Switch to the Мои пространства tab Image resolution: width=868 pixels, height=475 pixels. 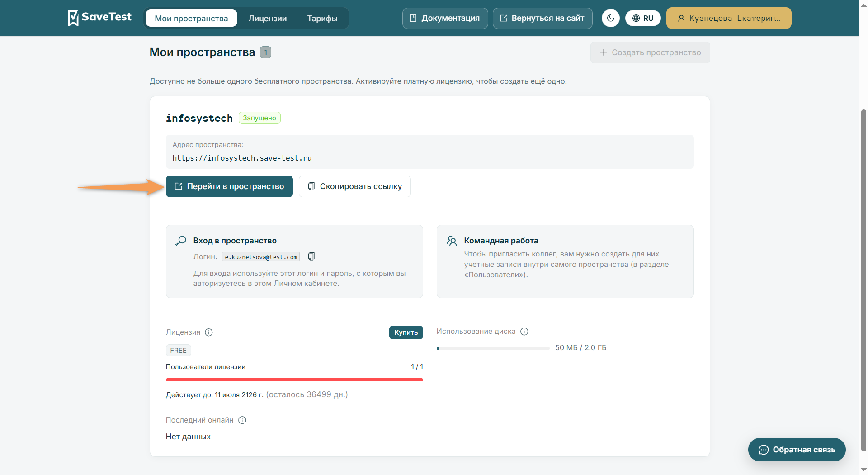(191, 18)
